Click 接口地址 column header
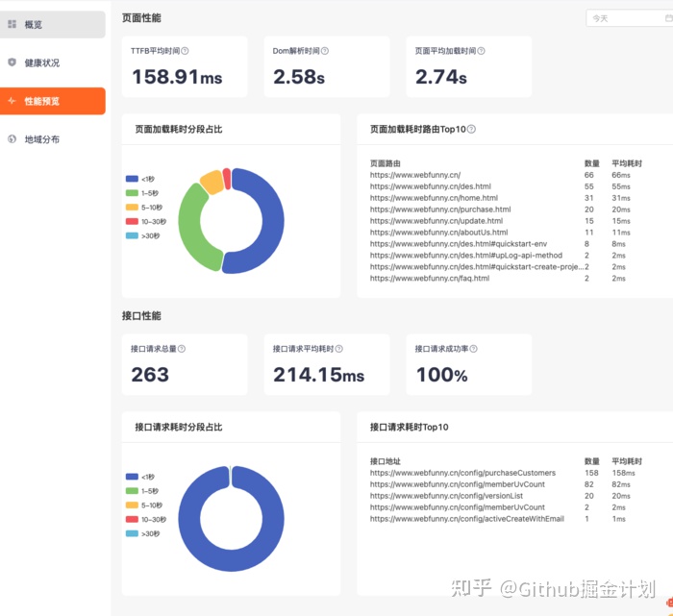673x616 pixels. [x=385, y=461]
